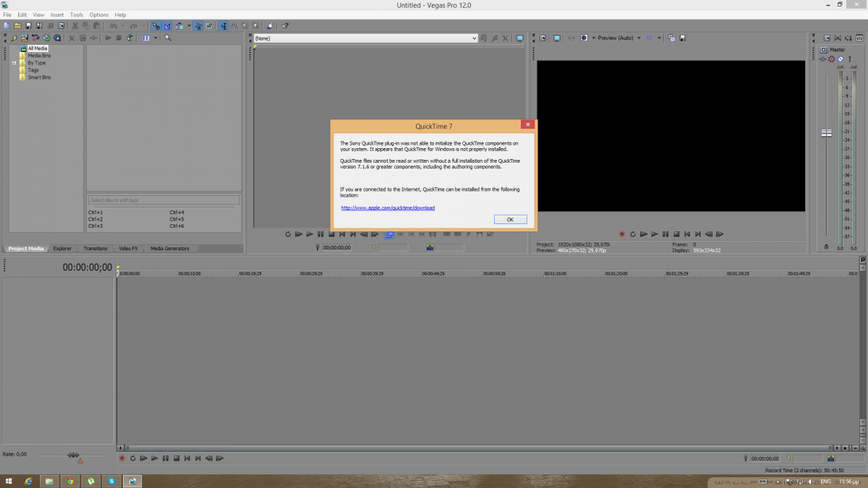Save preview snapshot to file icon
The image size is (868, 488).
682,38
